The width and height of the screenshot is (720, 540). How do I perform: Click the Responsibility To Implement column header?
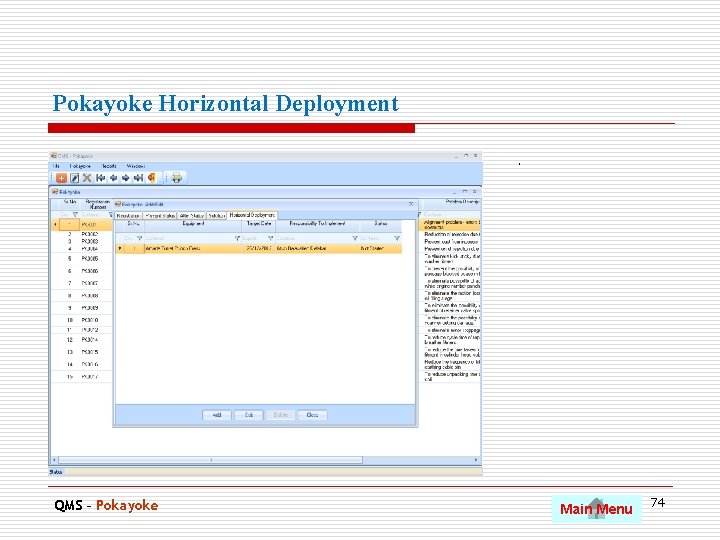pyautogui.click(x=317, y=225)
